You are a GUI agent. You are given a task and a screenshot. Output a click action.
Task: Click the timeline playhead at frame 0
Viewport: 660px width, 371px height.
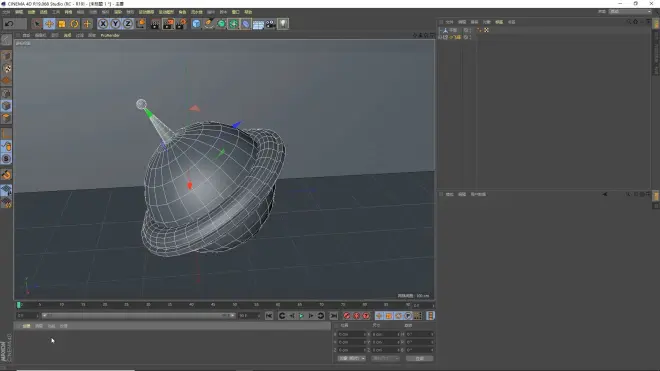pos(19,304)
